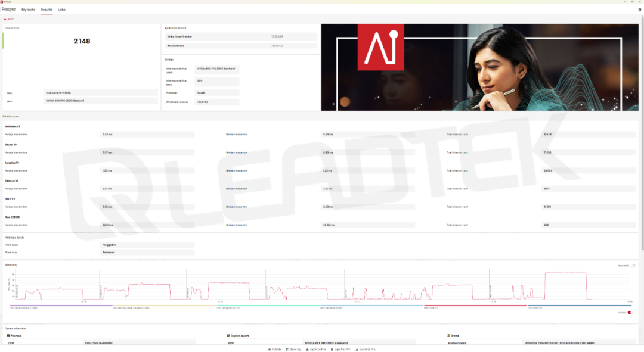
Task: Click Export as File
Action: (316, 350)
